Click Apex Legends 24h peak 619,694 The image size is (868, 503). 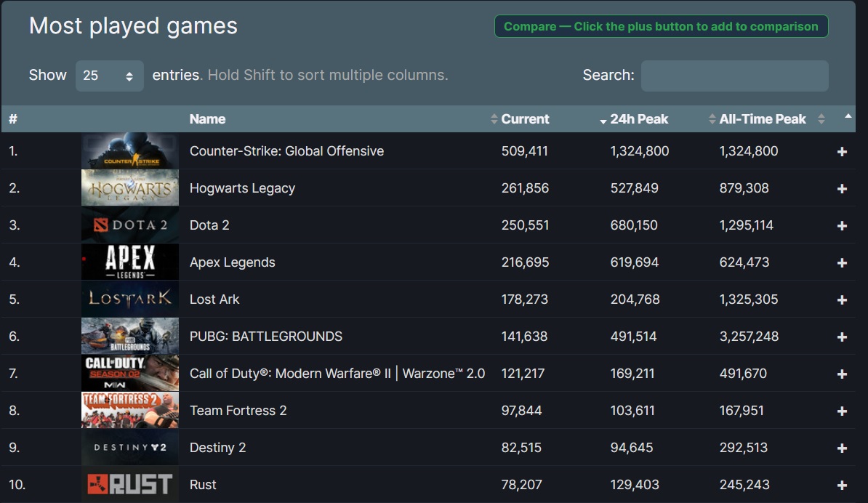click(x=635, y=262)
